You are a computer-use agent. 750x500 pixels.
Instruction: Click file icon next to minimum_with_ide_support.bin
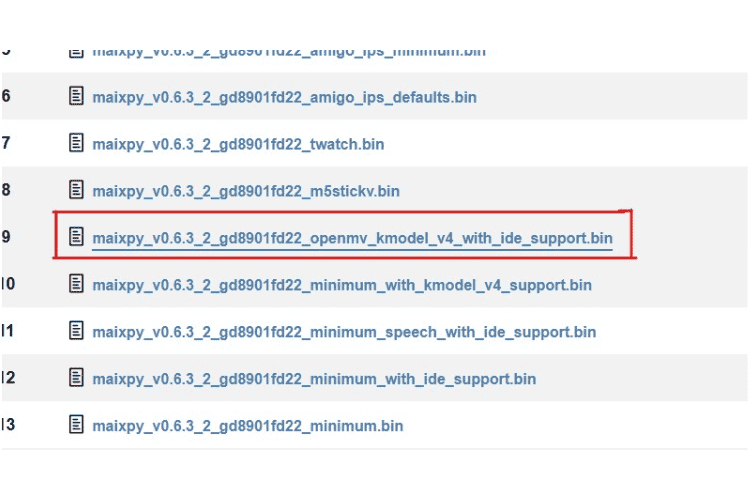pos(76,377)
